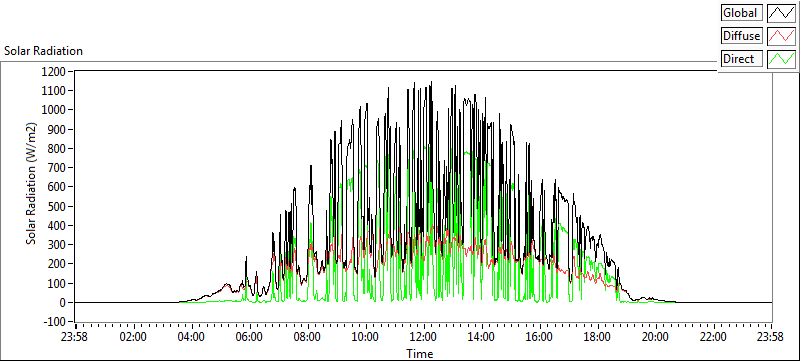Click the 20:00 x-axis tick label
The height and width of the screenshot is (361, 800).
click(x=655, y=337)
